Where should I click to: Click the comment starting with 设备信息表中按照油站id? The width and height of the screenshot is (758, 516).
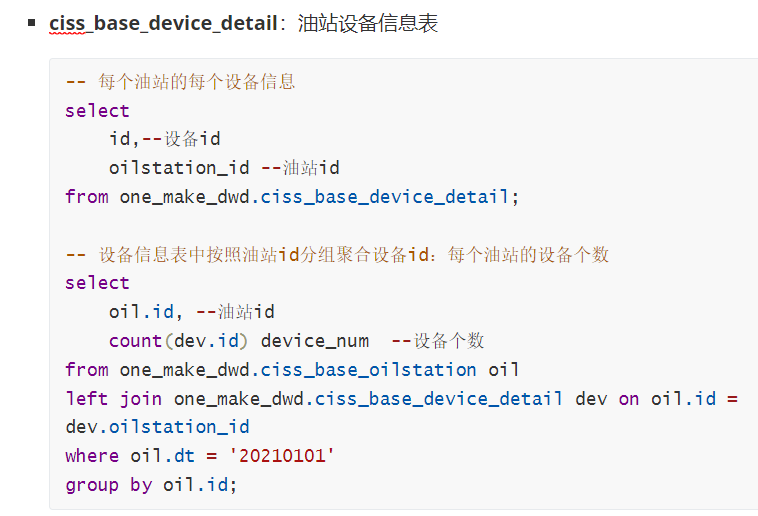click(337, 254)
